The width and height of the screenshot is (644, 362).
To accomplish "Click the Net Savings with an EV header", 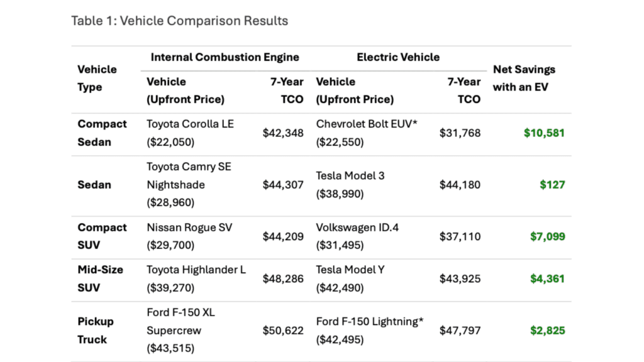I will click(523, 78).
